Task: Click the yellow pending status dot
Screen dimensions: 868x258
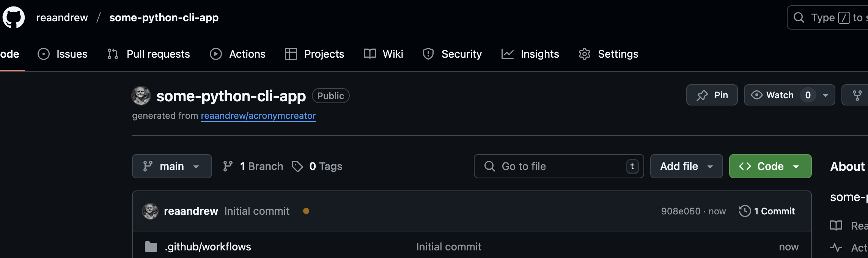Action: point(306,211)
